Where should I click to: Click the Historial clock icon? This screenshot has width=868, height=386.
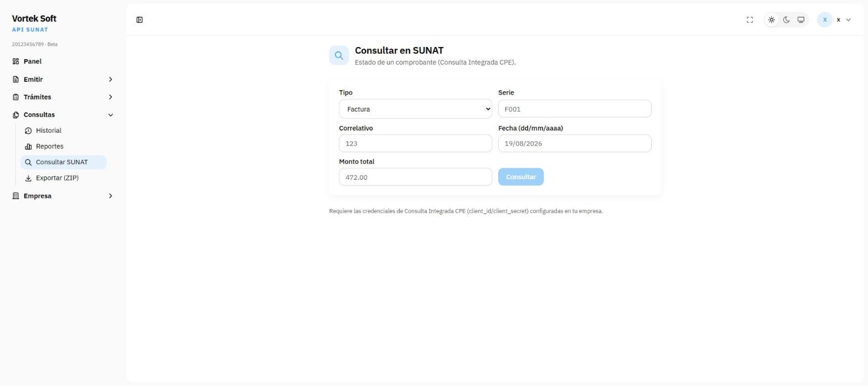[28, 131]
